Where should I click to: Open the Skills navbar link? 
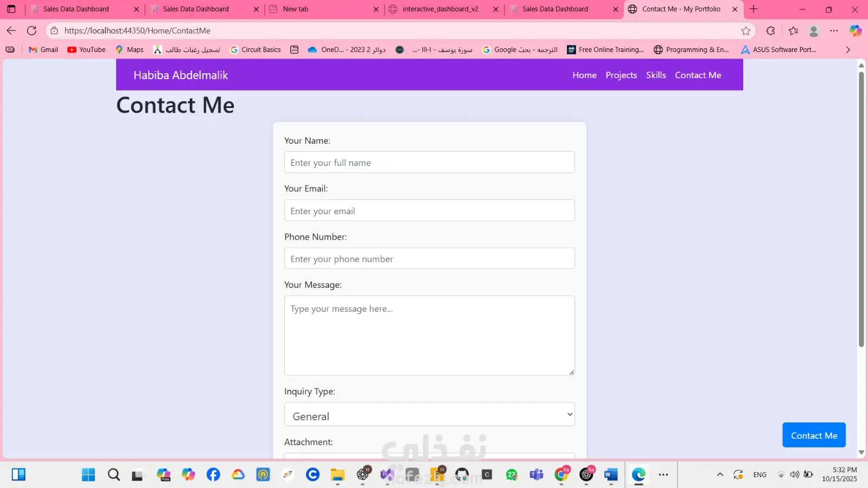tap(656, 75)
